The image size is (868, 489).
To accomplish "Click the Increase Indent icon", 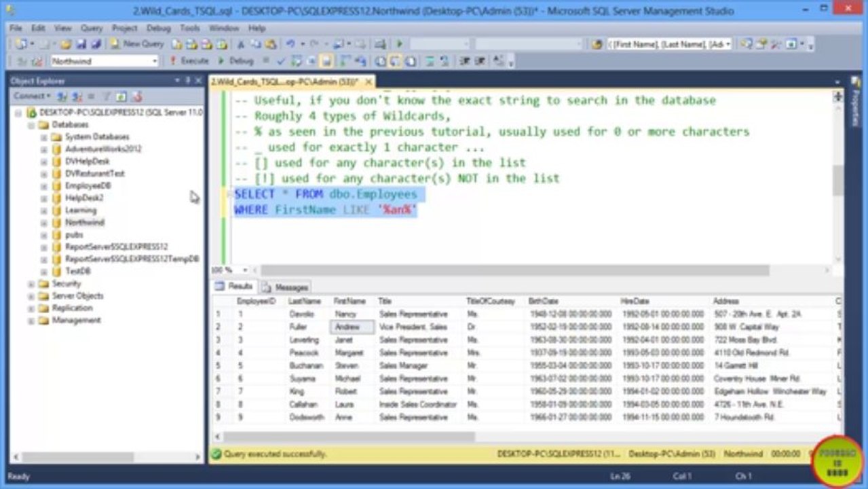I will click(x=479, y=61).
